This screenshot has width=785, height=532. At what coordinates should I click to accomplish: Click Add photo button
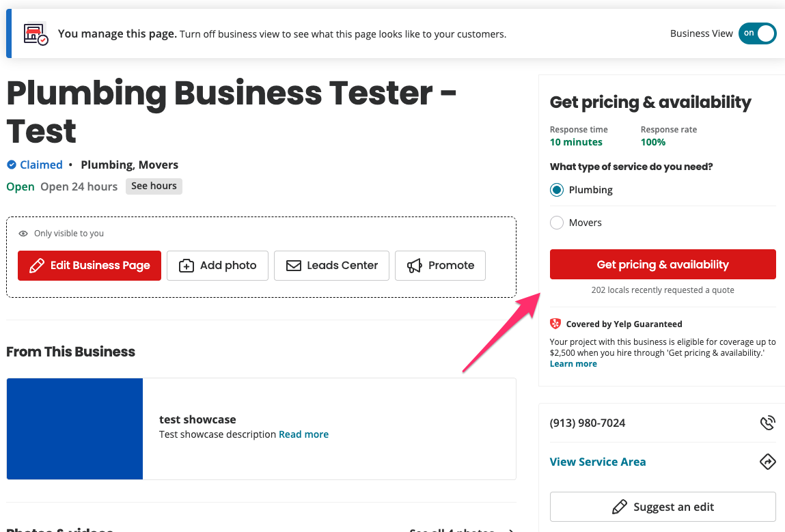(x=217, y=265)
